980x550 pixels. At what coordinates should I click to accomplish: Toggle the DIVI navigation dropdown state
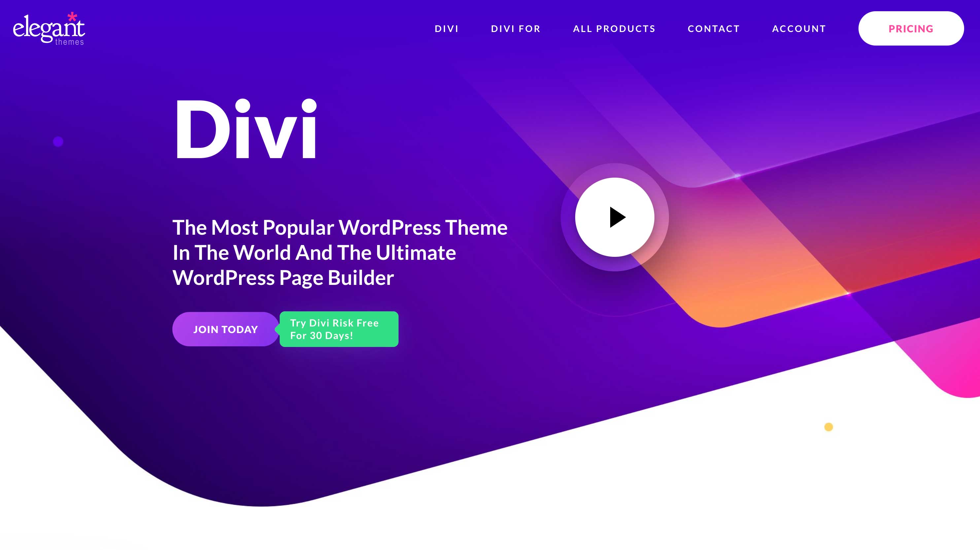(447, 28)
